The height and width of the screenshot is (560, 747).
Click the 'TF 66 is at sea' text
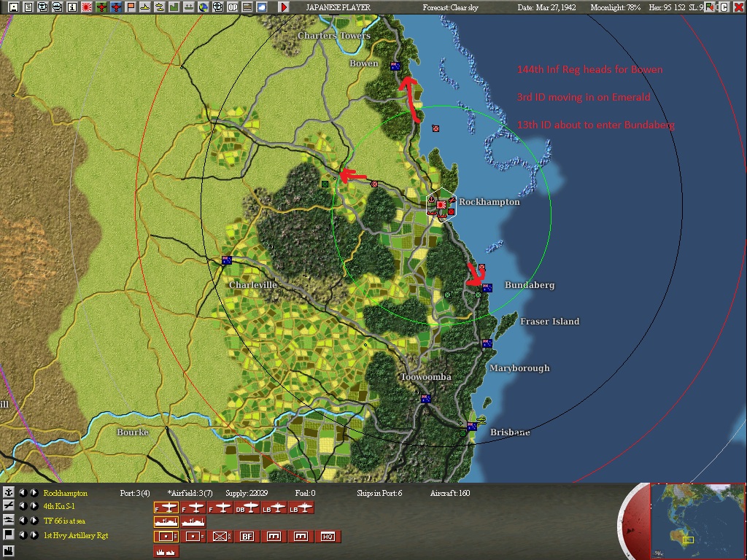[x=64, y=521]
